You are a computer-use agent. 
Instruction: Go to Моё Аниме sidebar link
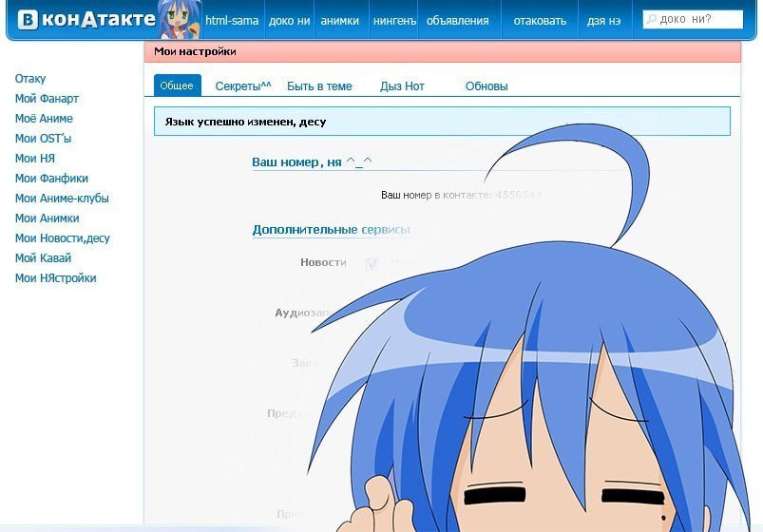(44, 119)
